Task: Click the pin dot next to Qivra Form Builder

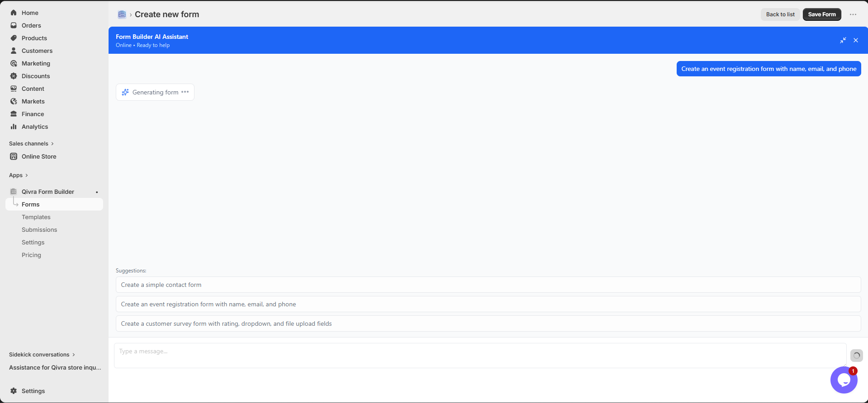Action: 97,192
